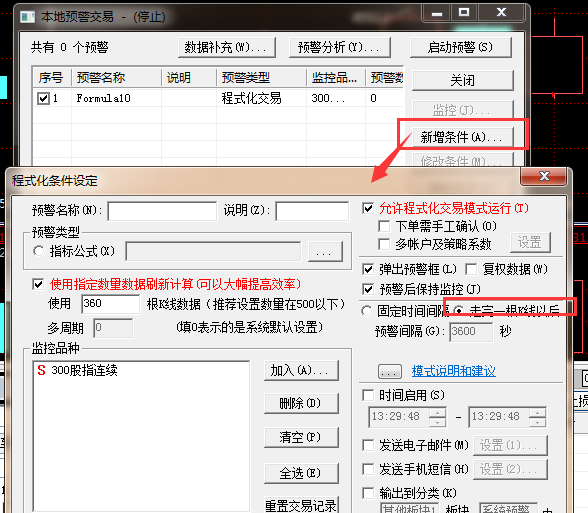The width and height of the screenshot is (588, 513).
Task: Click the 序号 column header
Action: 52,78
